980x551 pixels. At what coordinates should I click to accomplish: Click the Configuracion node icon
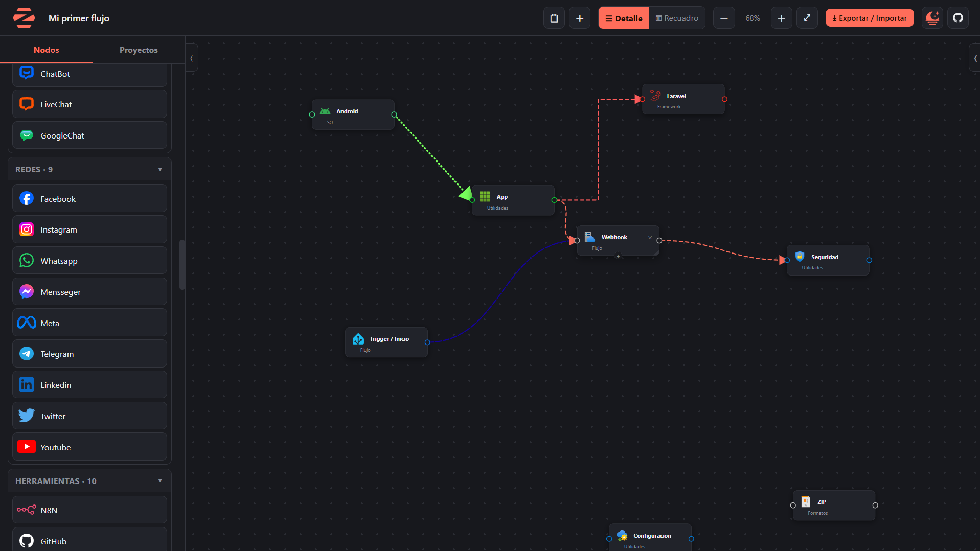pos(622,535)
